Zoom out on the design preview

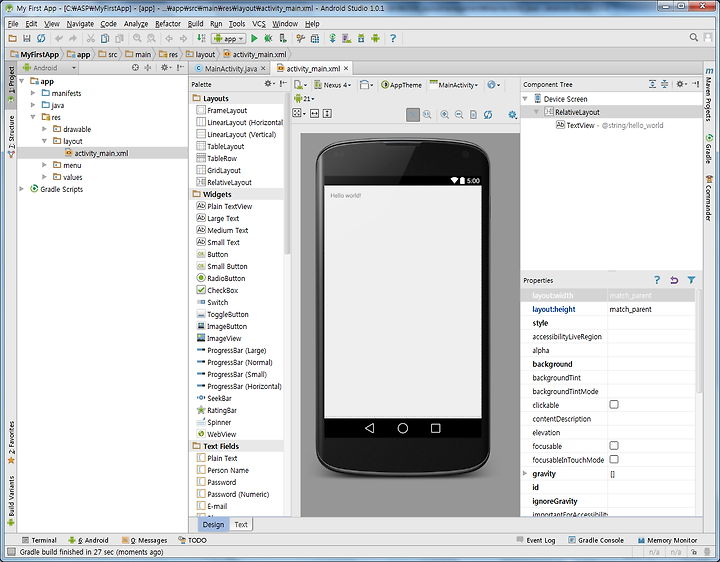[459, 114]
